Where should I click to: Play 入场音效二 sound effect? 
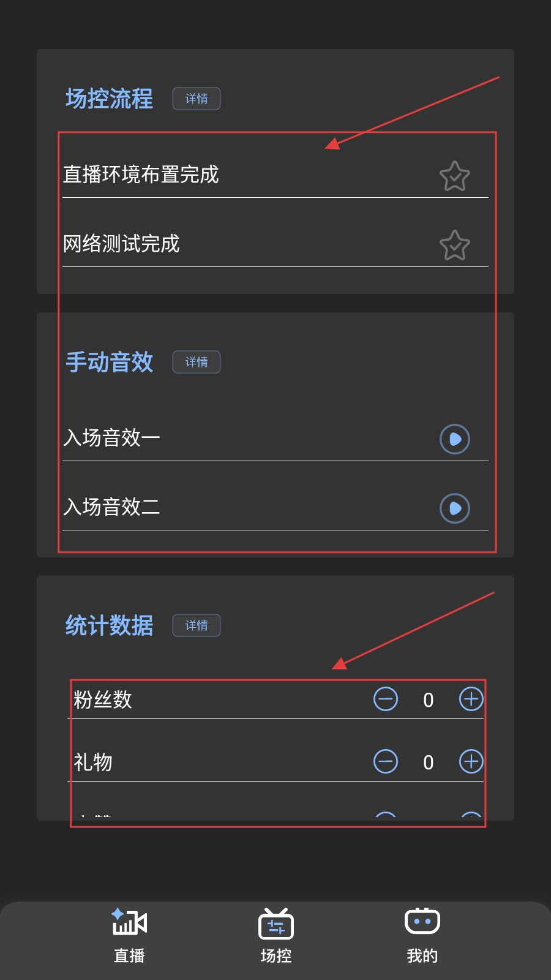point(455,508)
